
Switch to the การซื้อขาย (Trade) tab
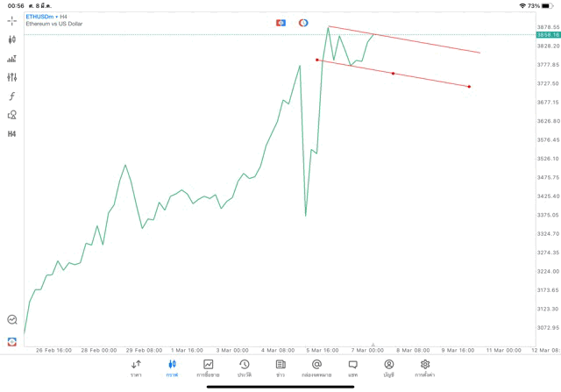click(208, 367)
